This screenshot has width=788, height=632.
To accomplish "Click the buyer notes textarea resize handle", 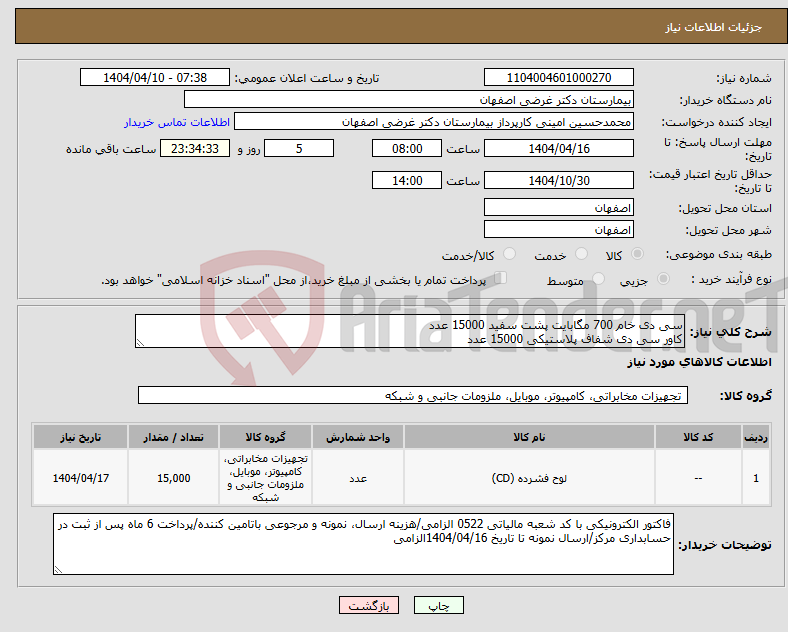I will click(x=58, y=570).
